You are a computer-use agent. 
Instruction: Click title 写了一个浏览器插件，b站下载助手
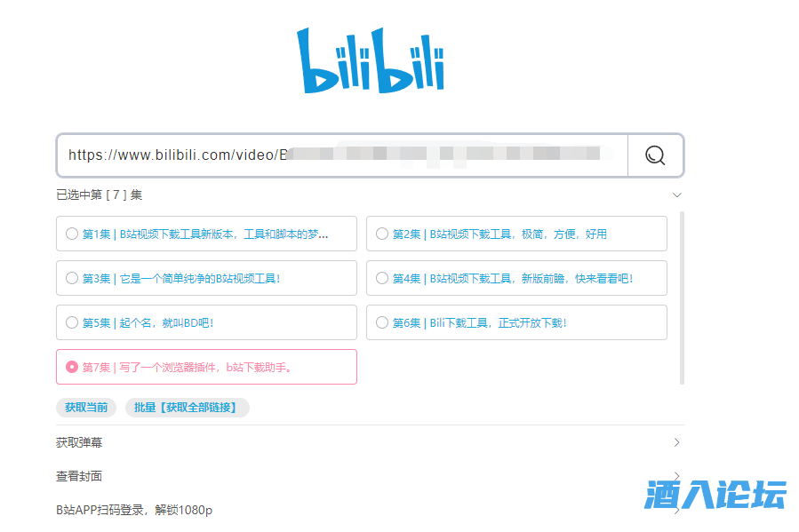pos(205,367)
